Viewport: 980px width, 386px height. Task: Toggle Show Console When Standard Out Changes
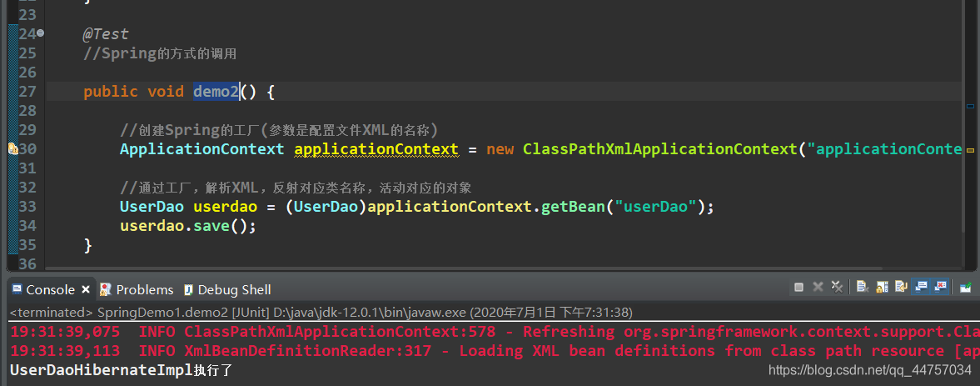(x=920, y=287)
